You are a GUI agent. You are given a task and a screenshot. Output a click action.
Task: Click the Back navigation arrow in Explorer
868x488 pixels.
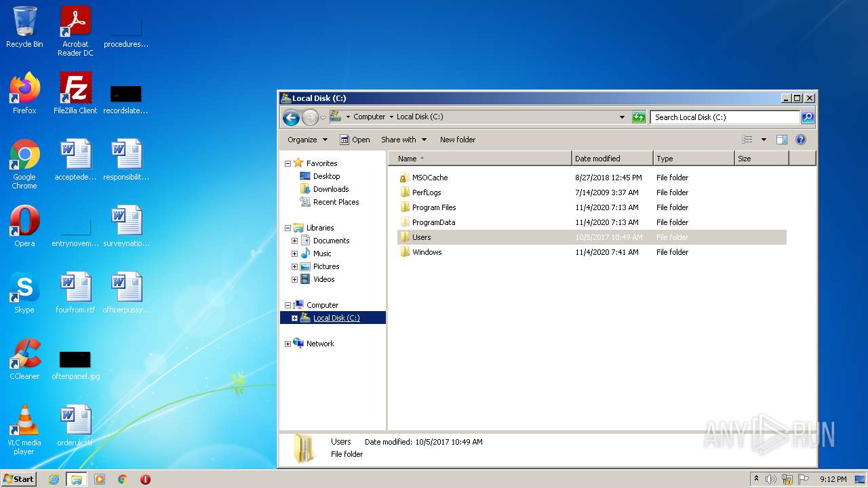291,117
